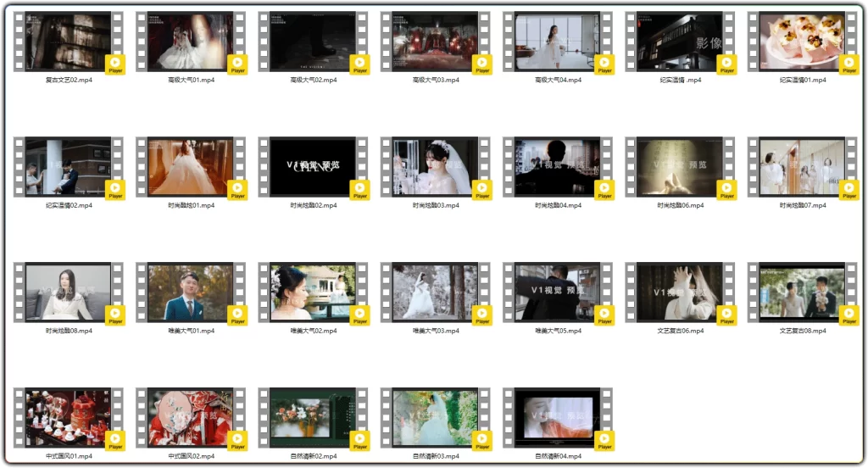Click the file name text 时尚炫酷07.mp4
The width and height of the screenshot is (868, 468).
803,205
